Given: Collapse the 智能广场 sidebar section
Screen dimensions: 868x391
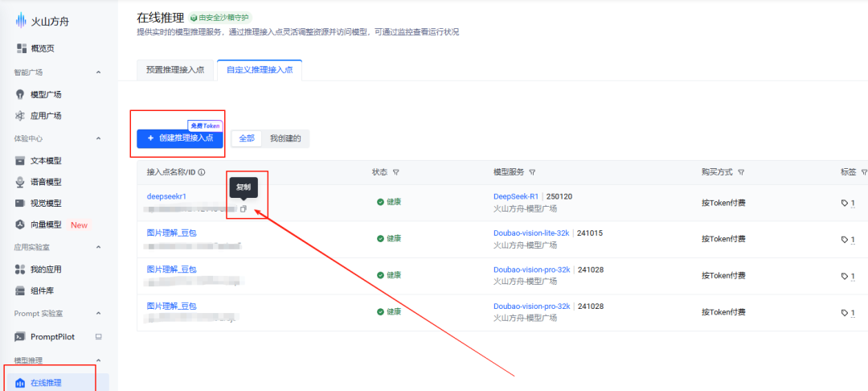Looking at the screenshot, I should tap(99, 72).
